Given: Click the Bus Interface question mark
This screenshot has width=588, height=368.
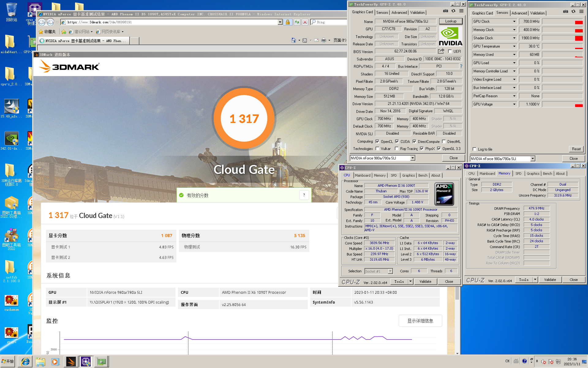Looking at the screenshot, I should (461, 66).
